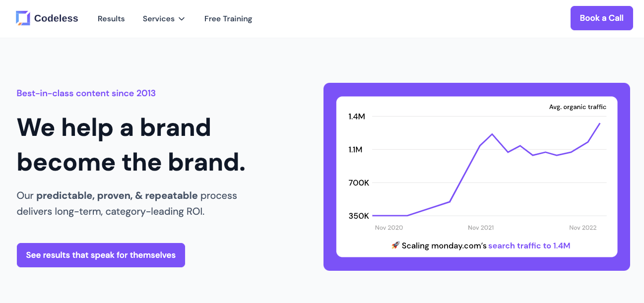
Task: Open the Results page
Action: click(x=111, y=19)
